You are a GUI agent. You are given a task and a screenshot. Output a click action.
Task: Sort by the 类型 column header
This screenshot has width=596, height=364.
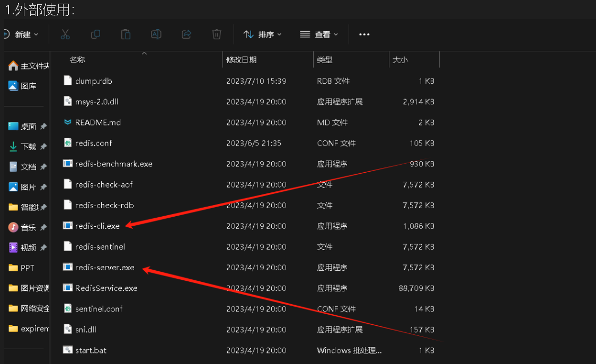coord(325,60)
